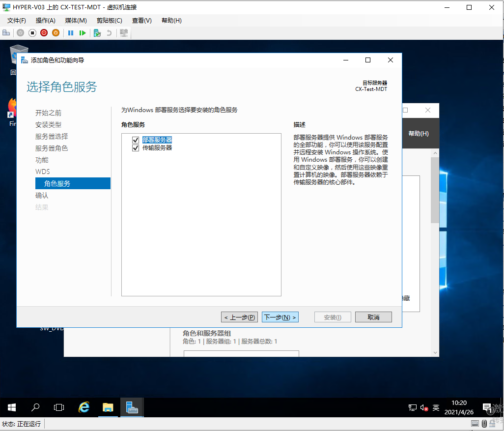The height and width of the screenshot is (431, 504).
Task: Open the 剪贴板(C) menu
Action: point(109,20)
